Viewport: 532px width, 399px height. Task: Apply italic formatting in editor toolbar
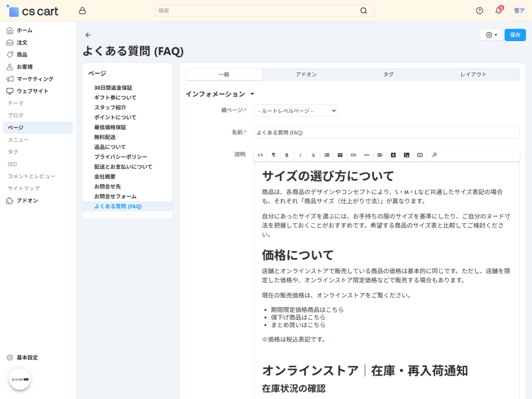click(x=300, y=155)
